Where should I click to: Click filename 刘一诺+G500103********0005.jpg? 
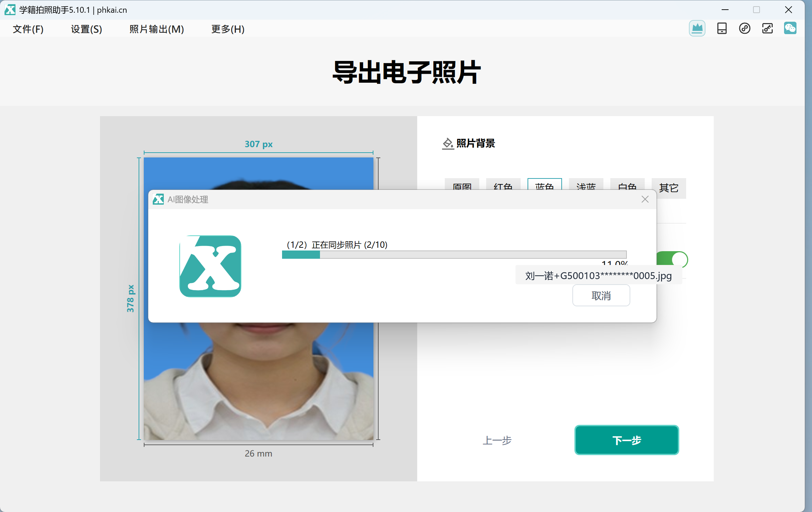[x=598, y=276]
